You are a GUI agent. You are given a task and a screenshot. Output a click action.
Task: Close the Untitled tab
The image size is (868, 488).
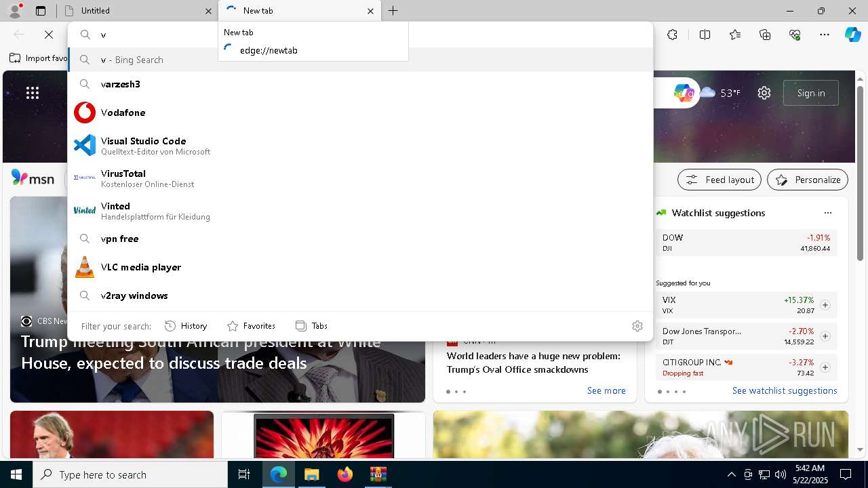click(x=208, y=11)
